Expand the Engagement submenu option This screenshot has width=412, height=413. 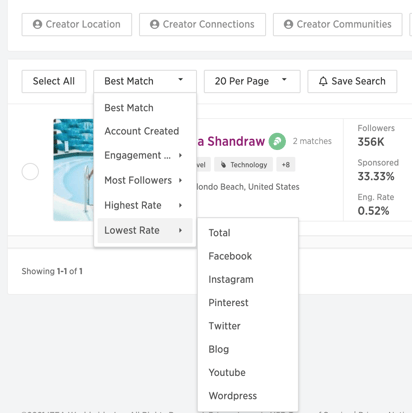(x=145, y=155)
